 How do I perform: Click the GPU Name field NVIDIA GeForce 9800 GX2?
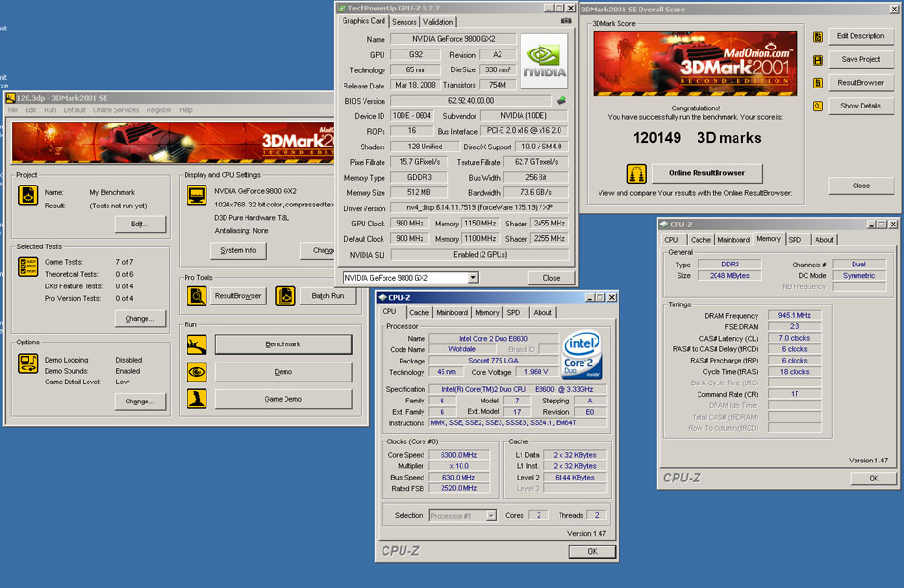[453, 39]
